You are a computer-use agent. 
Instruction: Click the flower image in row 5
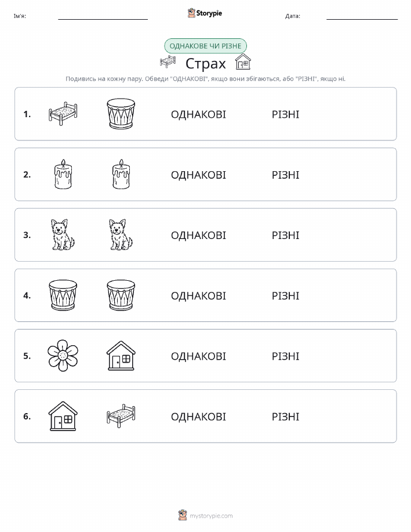[63, 355]
